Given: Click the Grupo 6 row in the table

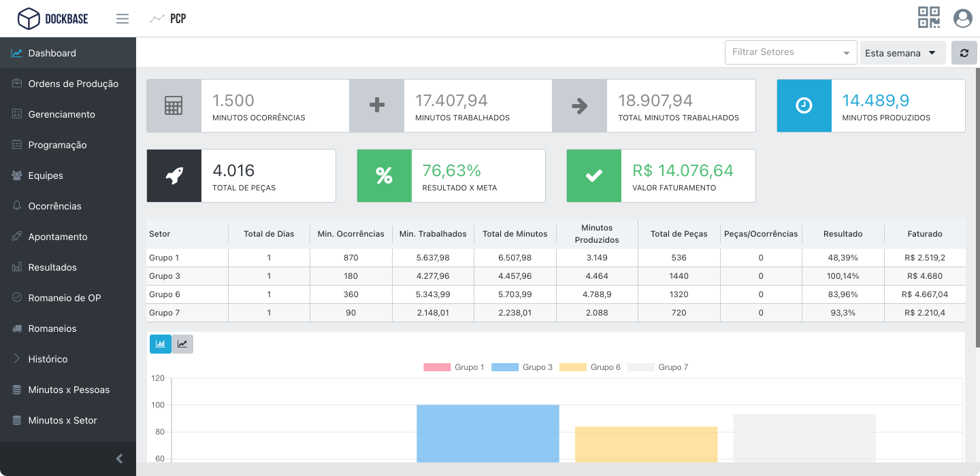Looking at the screenshot, I should coord(163,294).
